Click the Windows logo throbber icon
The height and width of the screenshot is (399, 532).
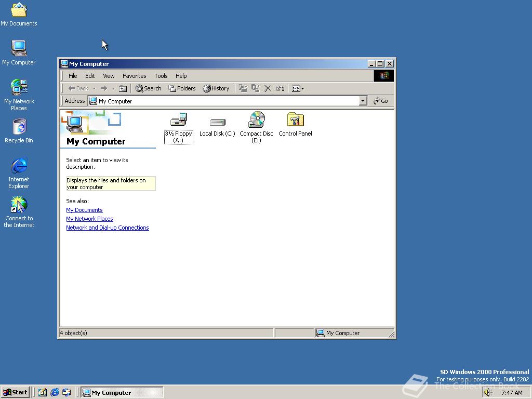click(x=384, y=76)
